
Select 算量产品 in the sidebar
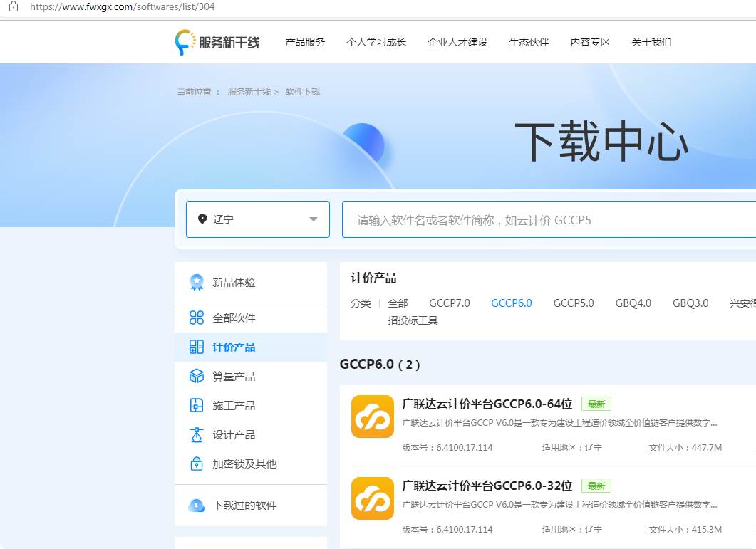click(x=251, y=377)
